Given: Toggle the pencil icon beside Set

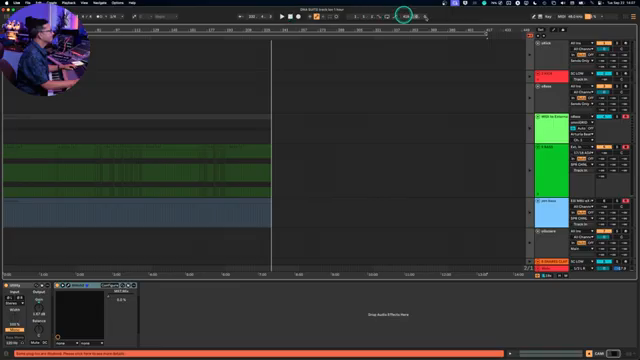Looking at the screenshot, I should pos(553,30).
